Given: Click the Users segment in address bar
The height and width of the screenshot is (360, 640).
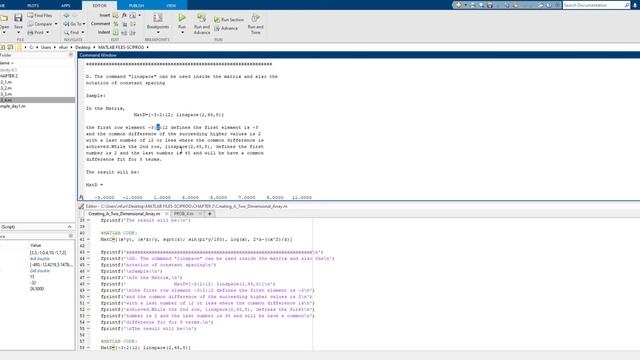Looking at the screenshot, I should 46,47.
